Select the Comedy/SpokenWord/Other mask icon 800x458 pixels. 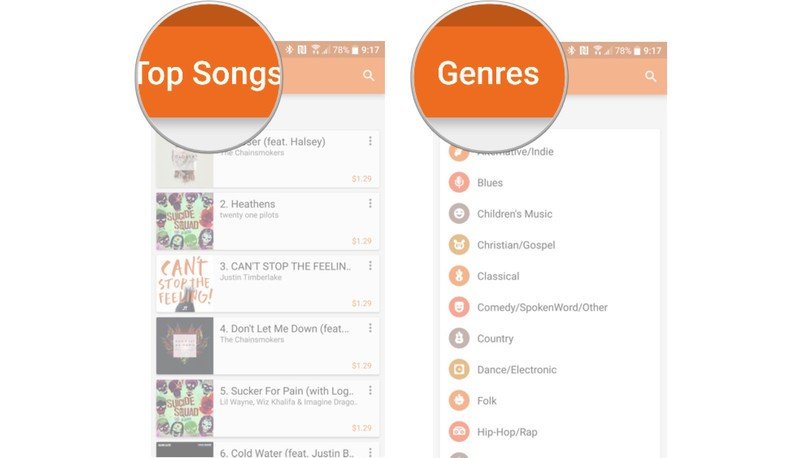[x=459, y=307]
